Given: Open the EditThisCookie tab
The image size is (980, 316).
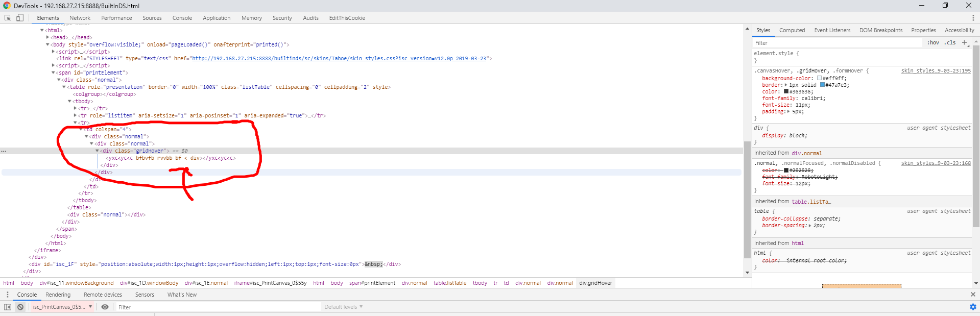Looking at the screenshot, I should (347, 18).
